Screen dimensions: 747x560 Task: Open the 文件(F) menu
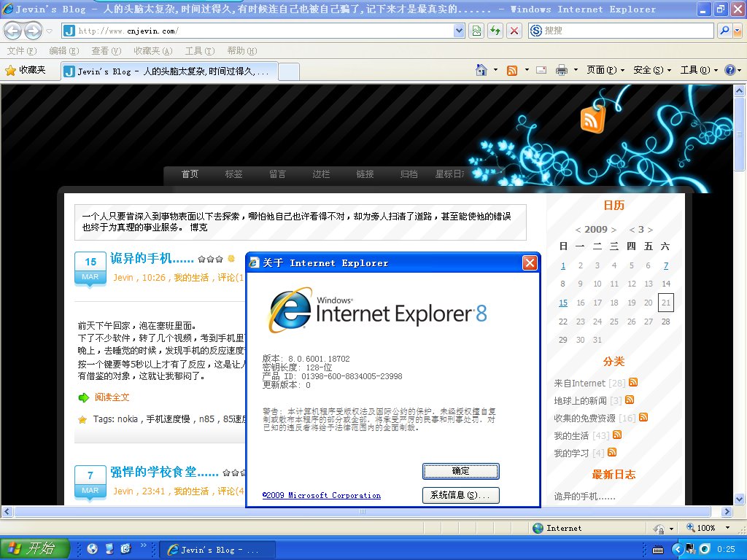[22, 51]
